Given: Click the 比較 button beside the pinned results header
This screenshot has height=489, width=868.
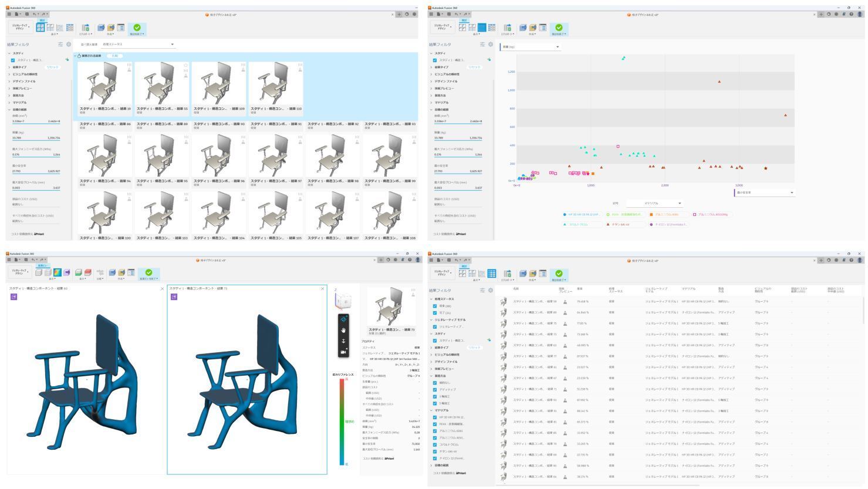Looking at the screenshot, I should [x=115, y=56].
